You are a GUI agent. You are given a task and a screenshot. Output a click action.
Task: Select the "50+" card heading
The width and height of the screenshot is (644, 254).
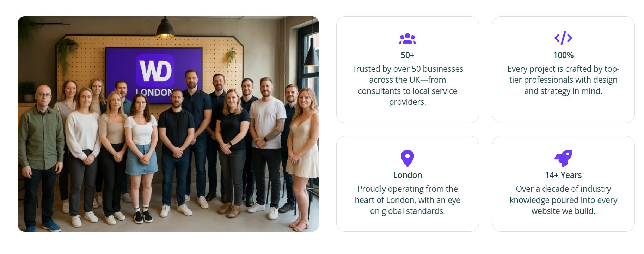[407, 55]
